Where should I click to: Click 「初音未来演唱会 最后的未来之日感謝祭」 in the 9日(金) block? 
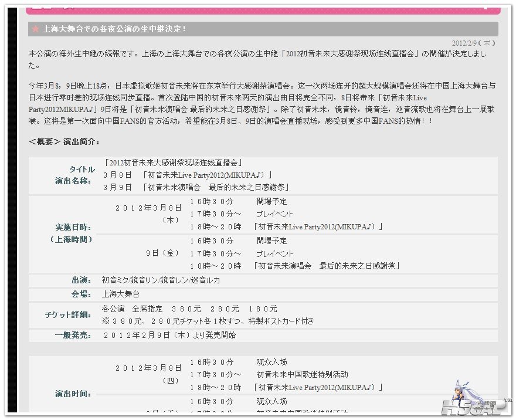tap(327, 266)
